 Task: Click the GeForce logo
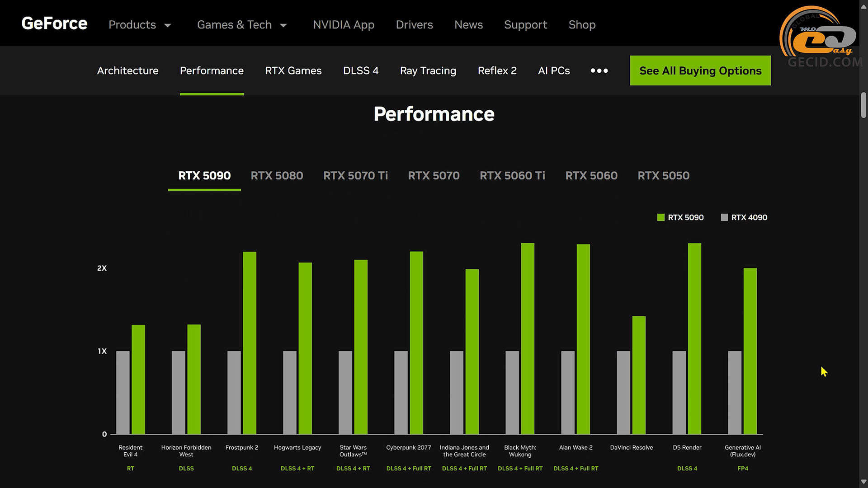click(54, 23)
